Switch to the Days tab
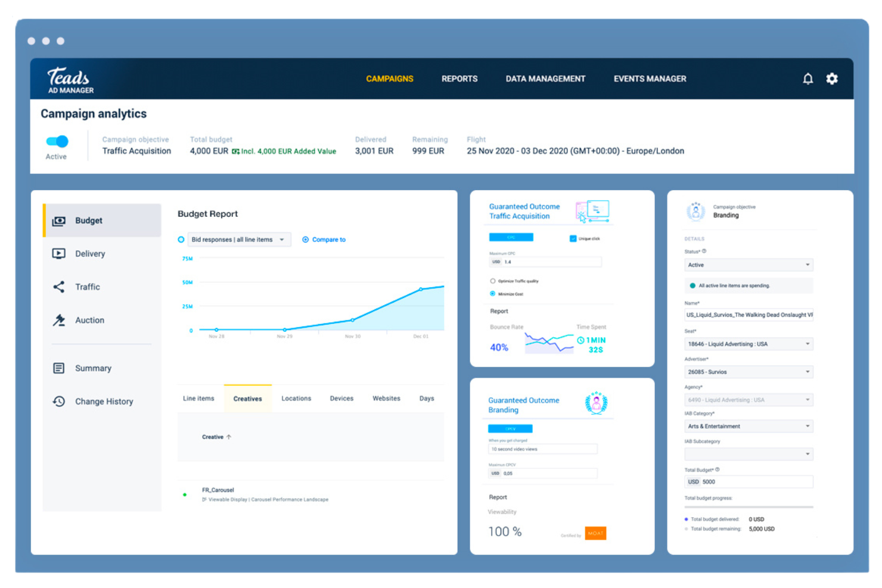 427,399
